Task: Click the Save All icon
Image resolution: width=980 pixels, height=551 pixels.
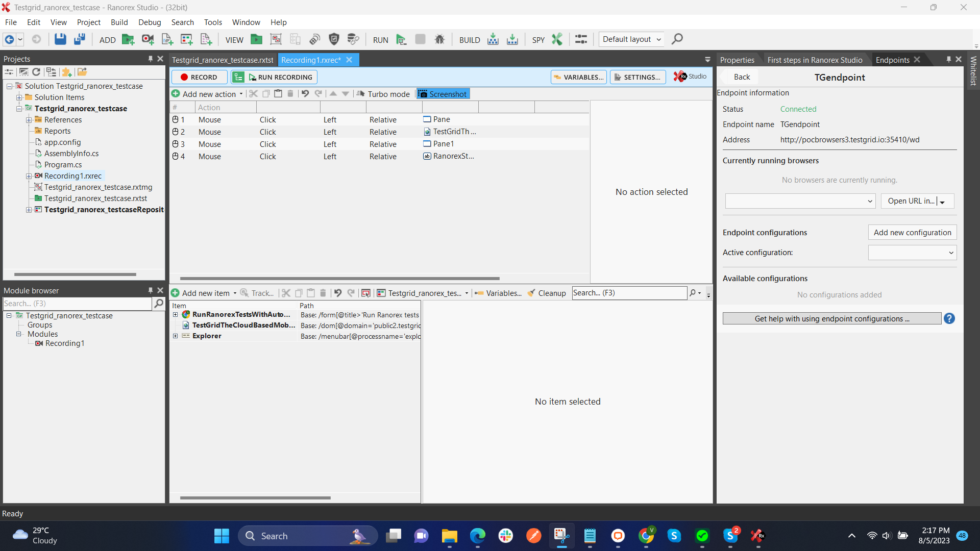Action: click(x=80, y=39)
